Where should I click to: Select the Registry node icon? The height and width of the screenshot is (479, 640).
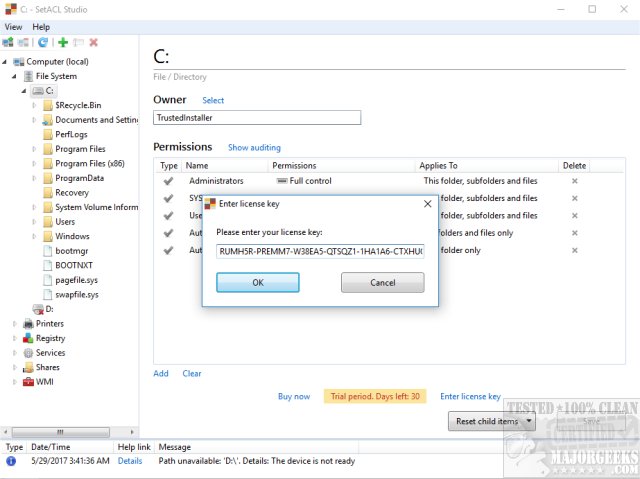point(28,338)
